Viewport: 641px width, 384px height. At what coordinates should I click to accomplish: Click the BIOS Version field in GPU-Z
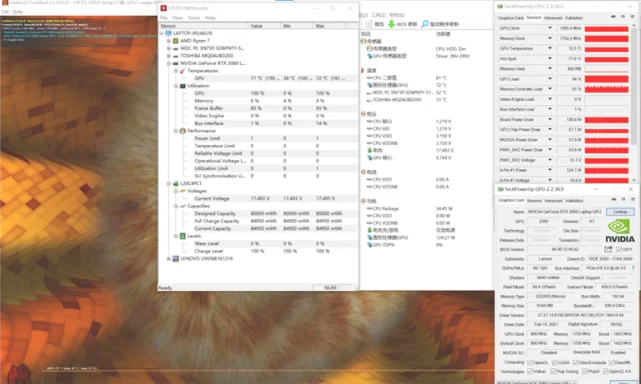pyautogui.click(x=565, y=249)
